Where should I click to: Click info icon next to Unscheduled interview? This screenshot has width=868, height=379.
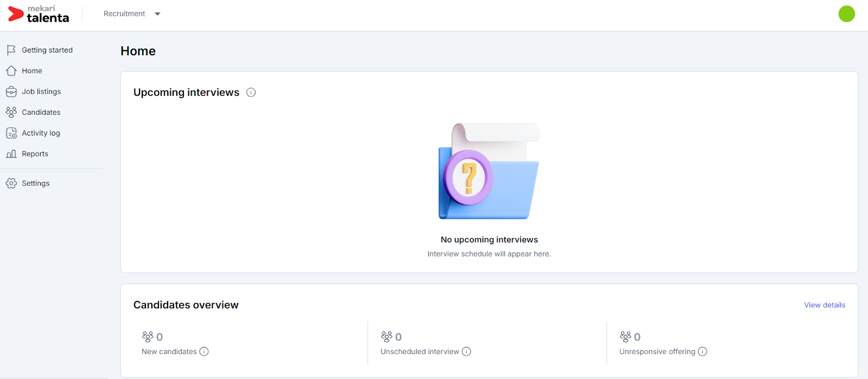pyautogui.click(x=466, y=351)
